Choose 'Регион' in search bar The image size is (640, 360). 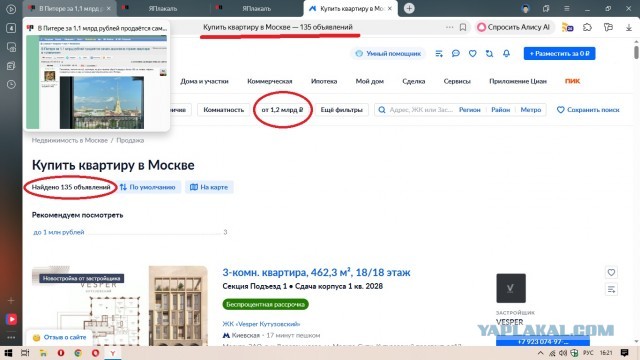coord(469,110)
